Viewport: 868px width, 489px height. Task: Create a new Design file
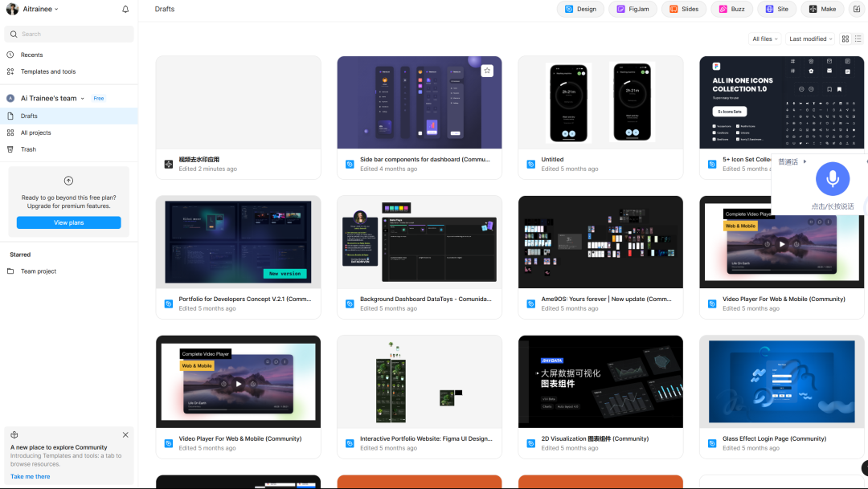pyautogui.click(x=580, y=9)
